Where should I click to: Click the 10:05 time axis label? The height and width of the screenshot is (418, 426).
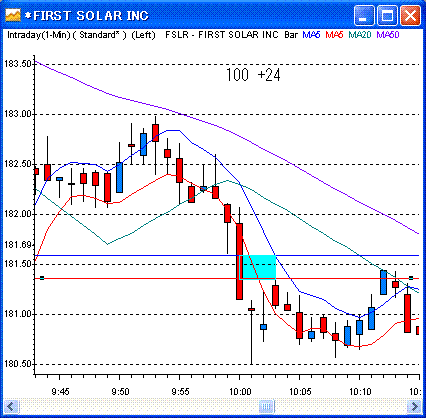[x=300, y=391]
